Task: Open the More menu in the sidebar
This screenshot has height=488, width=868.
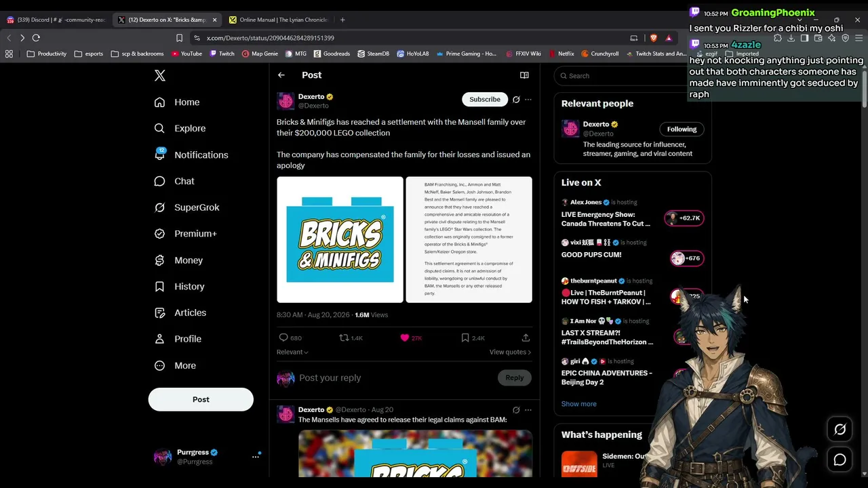Action: [x=175, y=365]
